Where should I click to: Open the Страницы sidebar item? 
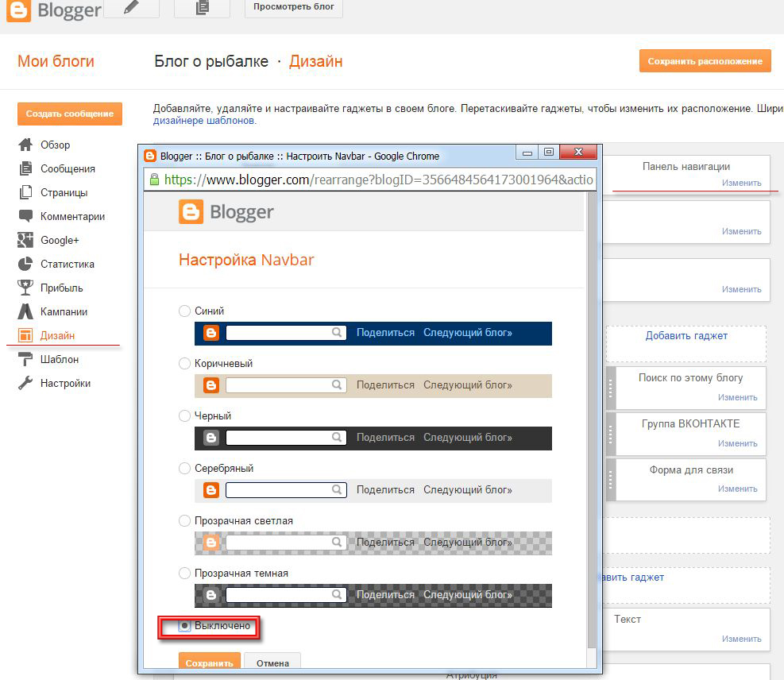coord(64,192)
